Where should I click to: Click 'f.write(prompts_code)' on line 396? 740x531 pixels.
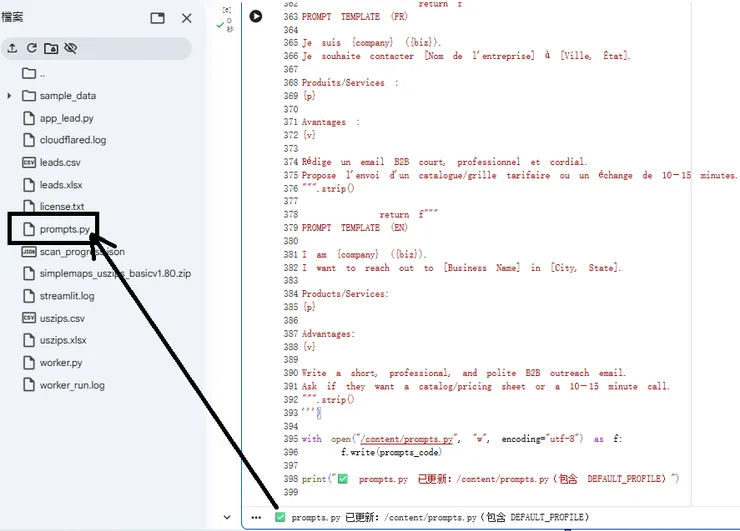click(391, 453)
